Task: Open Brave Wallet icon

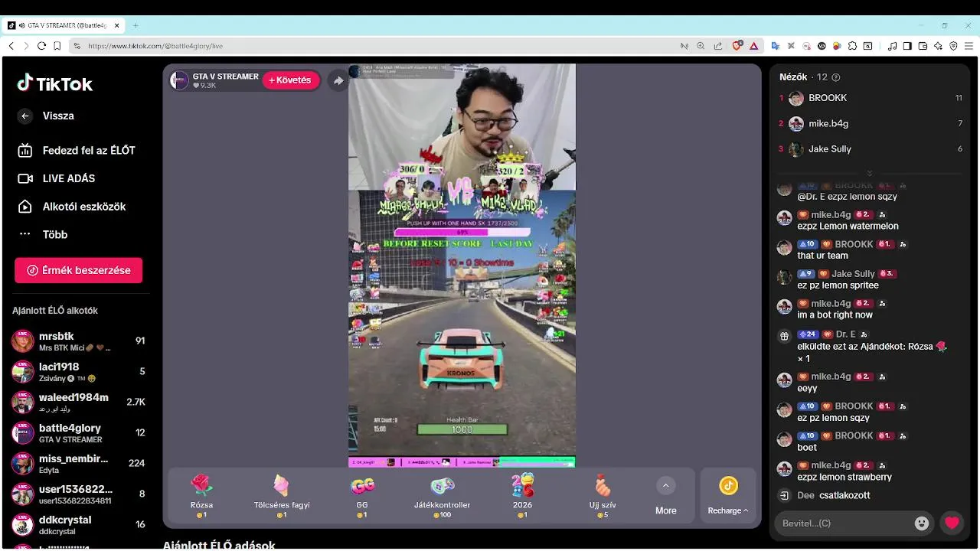Action: (x=923, y=46)
